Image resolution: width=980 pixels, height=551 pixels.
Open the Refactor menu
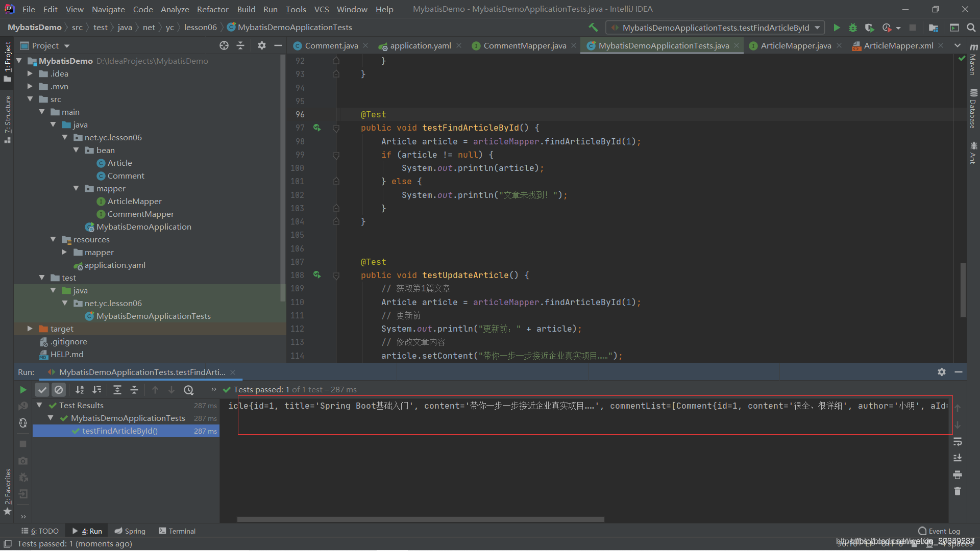tap(212, 9)
